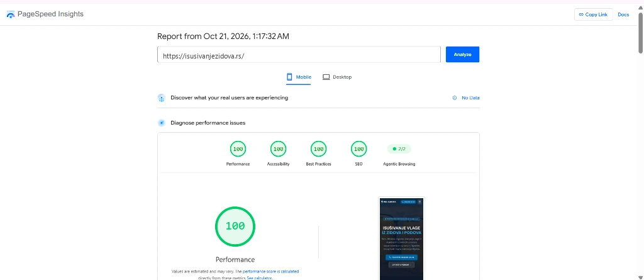This screenshot has height=280, width=644.
Task: Open the See calculator link
Action: tap(260, 278)
